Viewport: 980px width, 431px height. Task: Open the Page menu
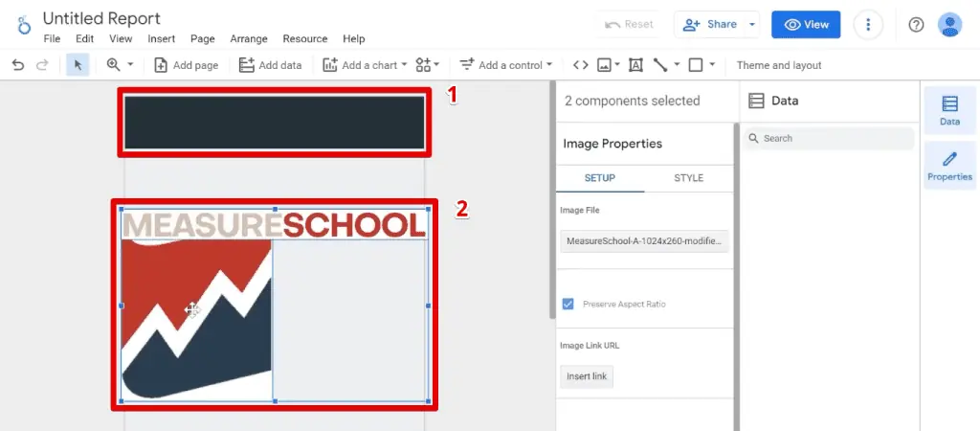click(x=203, y=38)
